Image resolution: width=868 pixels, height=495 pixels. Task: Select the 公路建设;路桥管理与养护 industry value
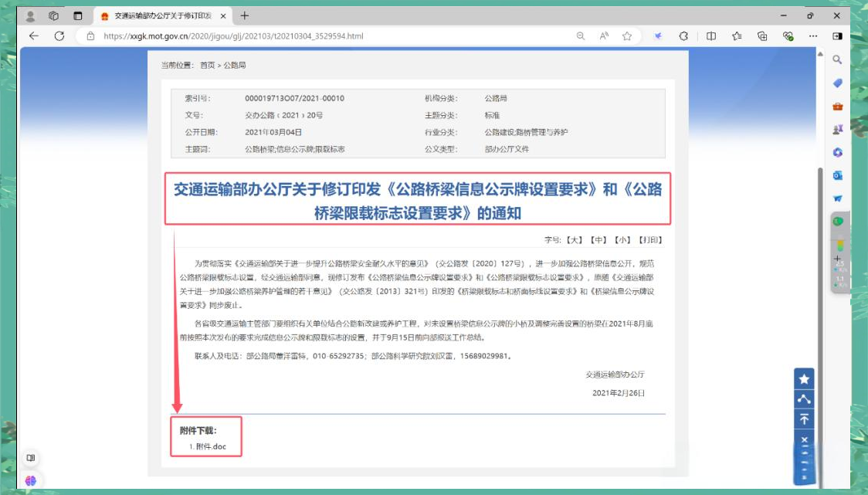pyautogui.click(x=527, y=132)
